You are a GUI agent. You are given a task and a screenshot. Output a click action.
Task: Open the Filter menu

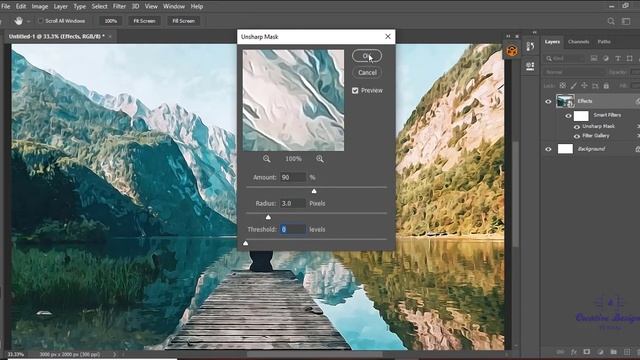tap(119, 7)
